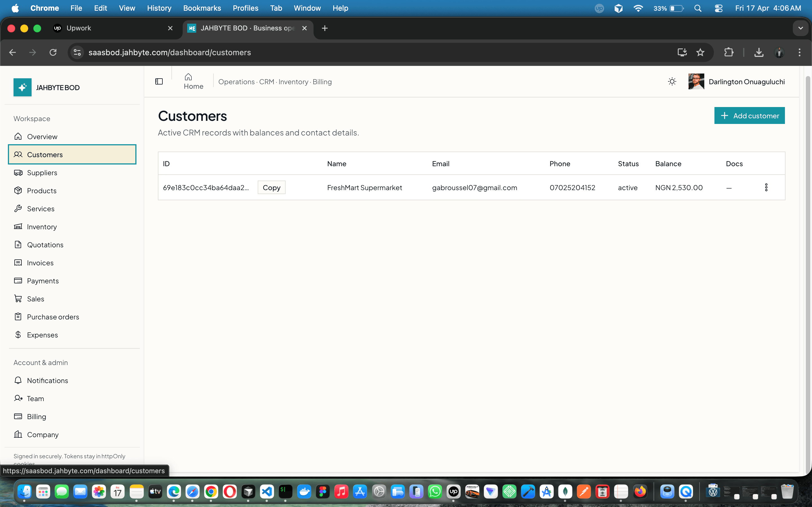
Task: Open the FreshMart row actions menu
Action: (x=767, y=187)
